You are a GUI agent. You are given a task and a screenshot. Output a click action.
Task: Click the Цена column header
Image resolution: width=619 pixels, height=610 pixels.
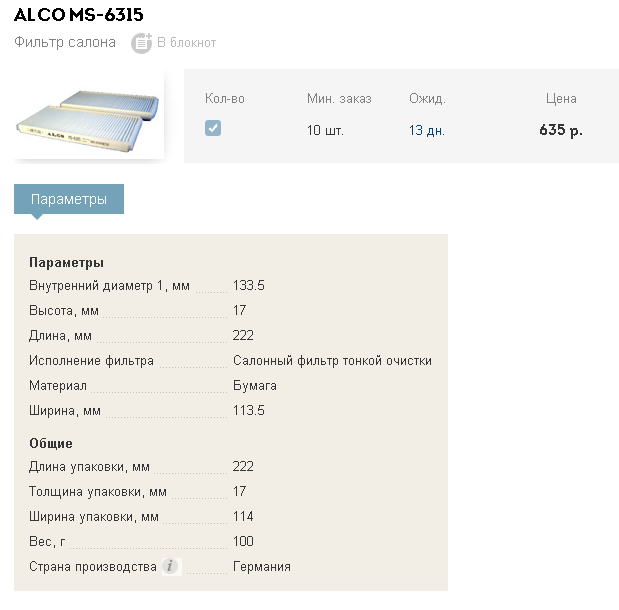point(561,98)
